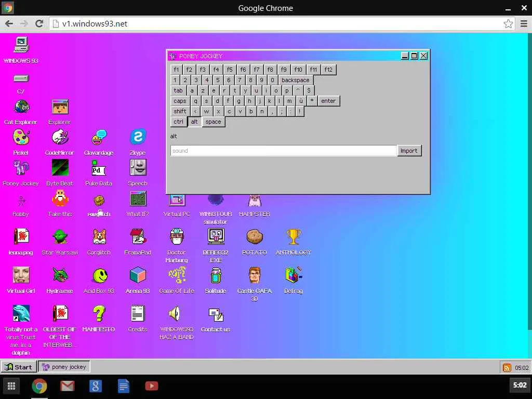Launch What If? icon
The image size is (532, 399).
point(138,199)
